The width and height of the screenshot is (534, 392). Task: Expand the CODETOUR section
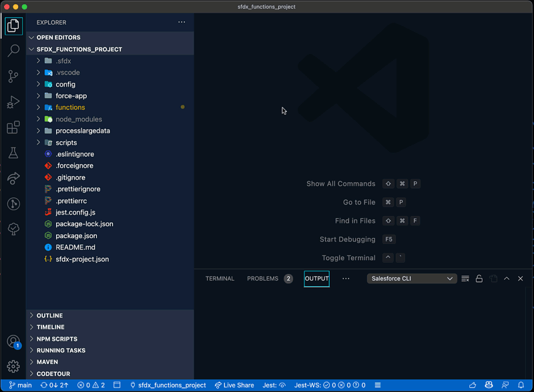click(110, 373)
